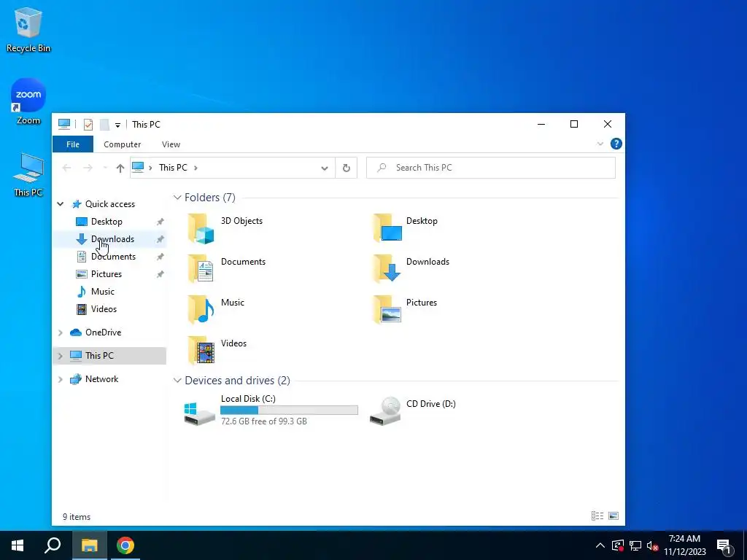Open the Recycle Bin desktop icon
This screenshot has width=747, height=560.
(28, 29)
